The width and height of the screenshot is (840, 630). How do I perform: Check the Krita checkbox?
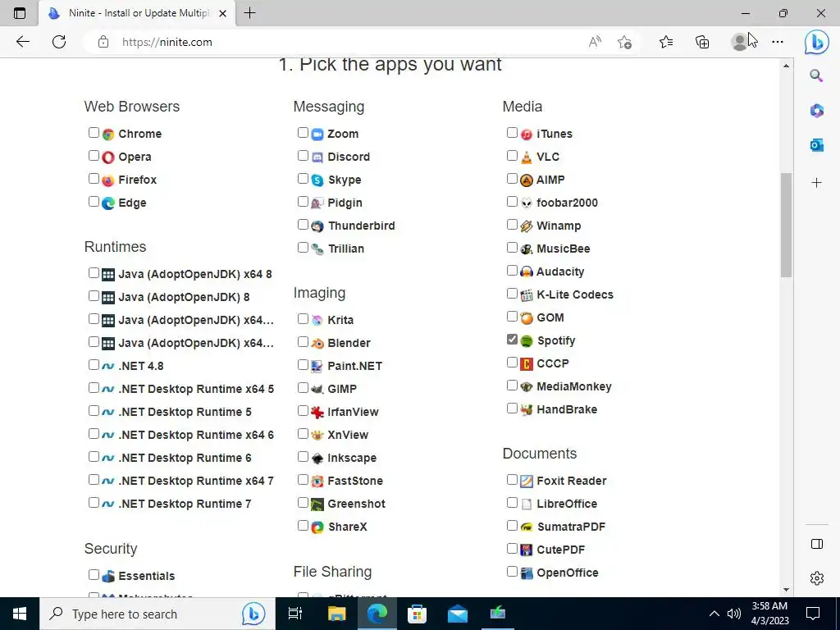pos(303,319)
